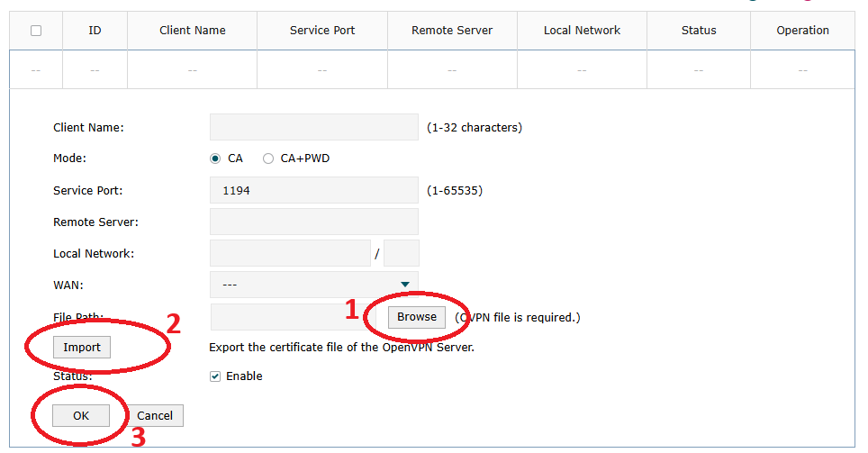Click the Local Network subnet mask field
This screenshot has height=453, width=868.
coord(402,253)
